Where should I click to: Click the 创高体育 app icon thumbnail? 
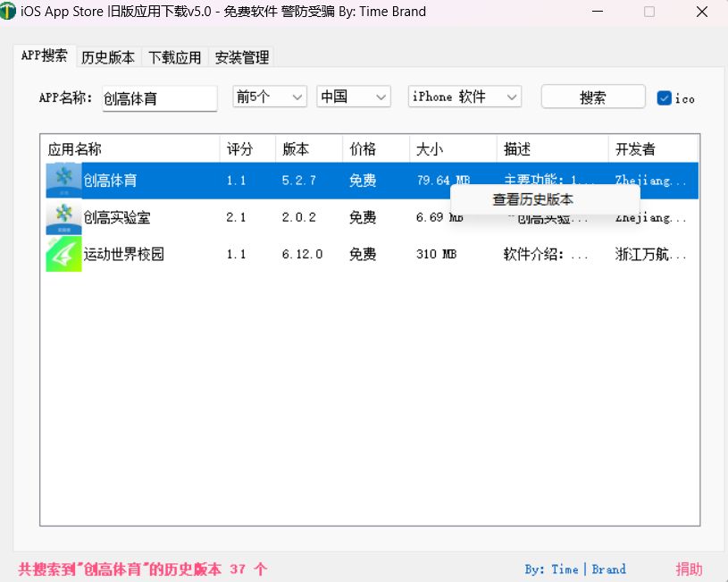(x=63, y=181)
